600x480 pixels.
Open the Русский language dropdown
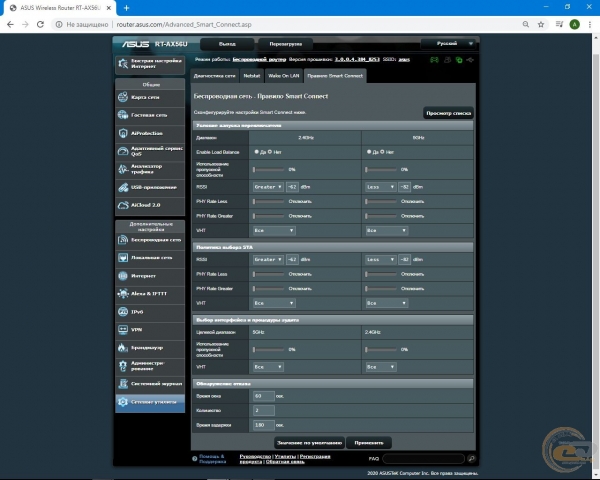449,44
